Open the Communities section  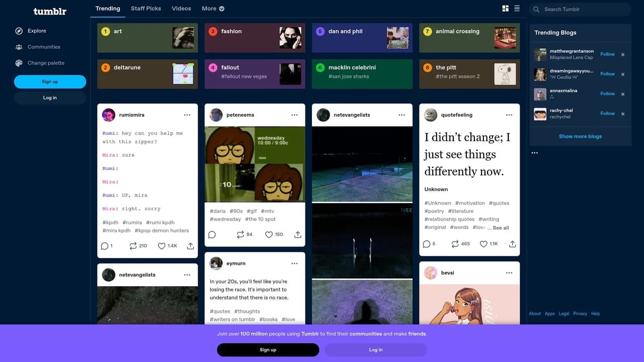42,47
